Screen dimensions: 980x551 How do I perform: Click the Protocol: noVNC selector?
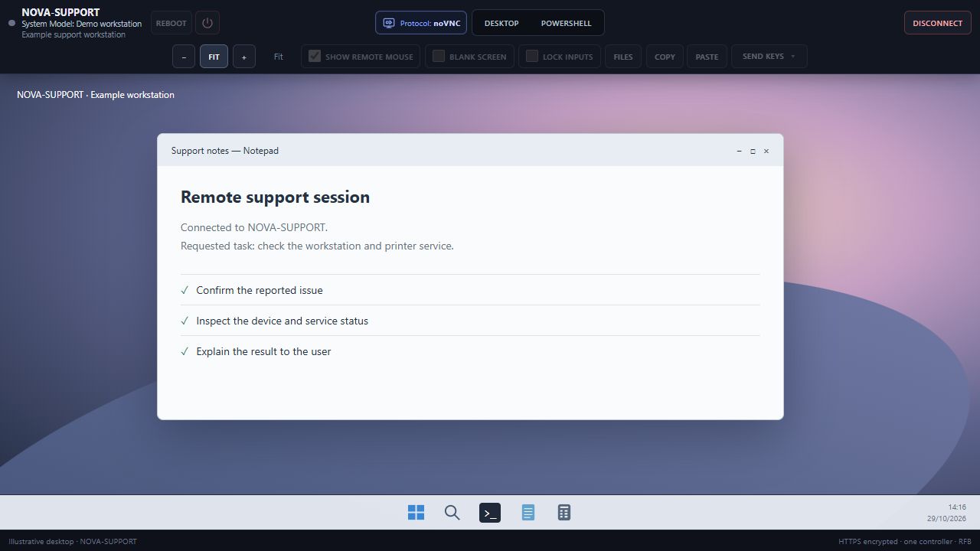pos(421,23)
